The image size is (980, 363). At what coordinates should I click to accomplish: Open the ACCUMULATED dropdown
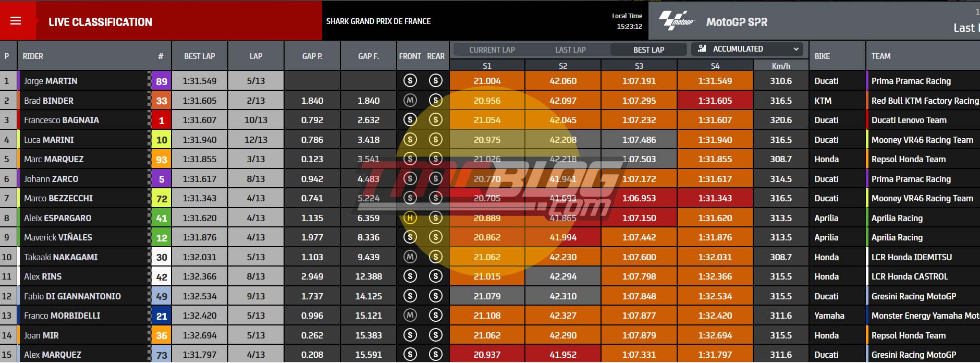747,49
